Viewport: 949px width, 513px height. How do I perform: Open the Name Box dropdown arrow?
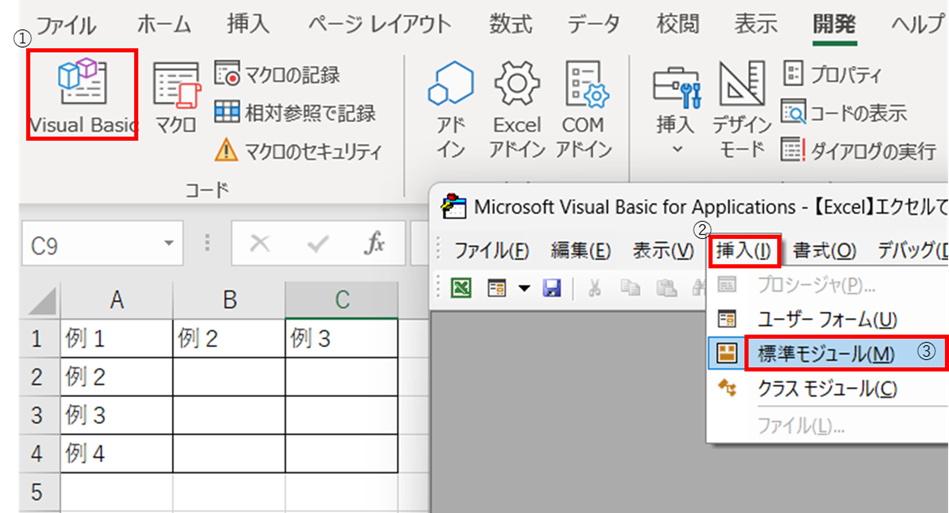pyautogui.click(x=169, y=244)
